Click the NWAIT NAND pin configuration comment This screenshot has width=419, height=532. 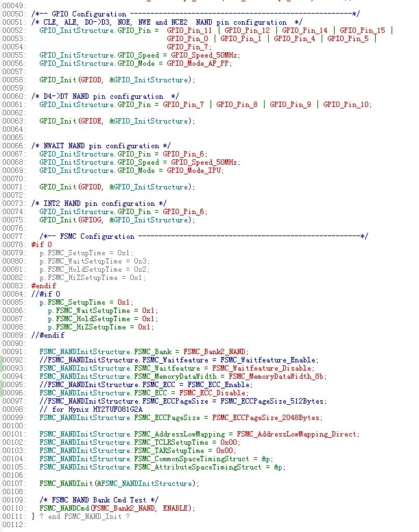(101, 146)
